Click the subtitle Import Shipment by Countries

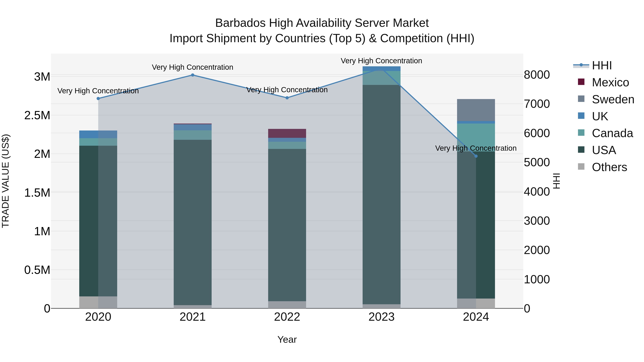(x=322, y=38)
